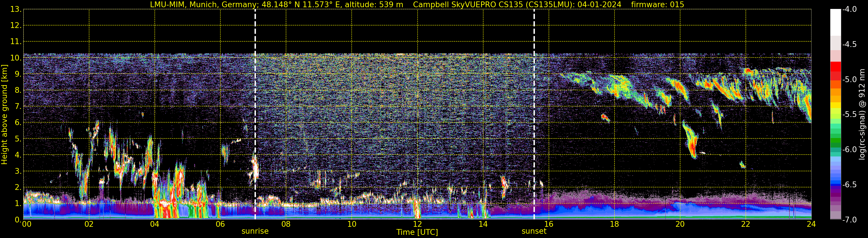Click the y-axis tick label '2.'
The image size is (868, 238).
tap(18, 188)
